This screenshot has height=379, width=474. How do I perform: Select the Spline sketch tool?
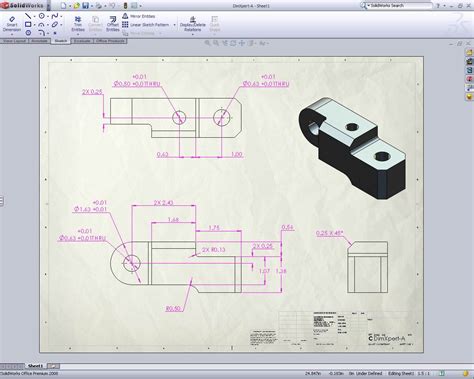coord(55,16)
